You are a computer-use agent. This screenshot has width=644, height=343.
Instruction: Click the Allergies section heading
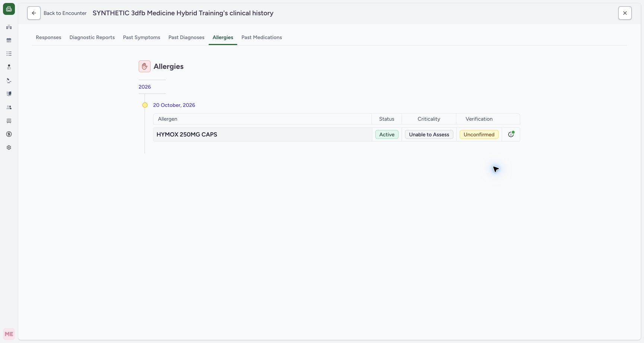click(x=168, y=66)
